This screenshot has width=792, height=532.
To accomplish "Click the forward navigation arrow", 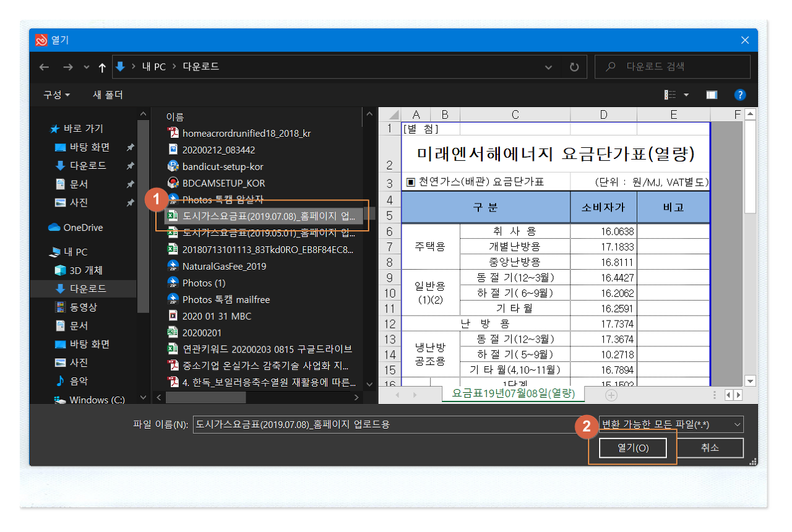I will point(67,67).
